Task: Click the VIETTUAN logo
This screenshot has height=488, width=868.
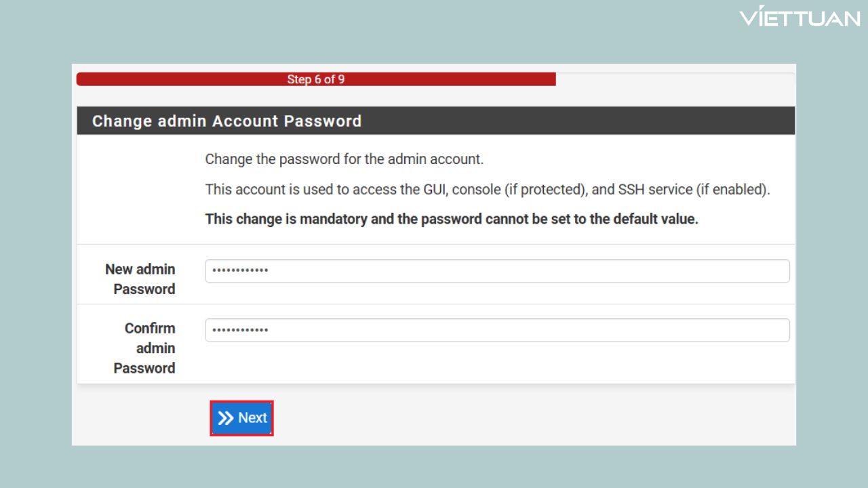Action: pyautogui.click(x=800, y=18)
